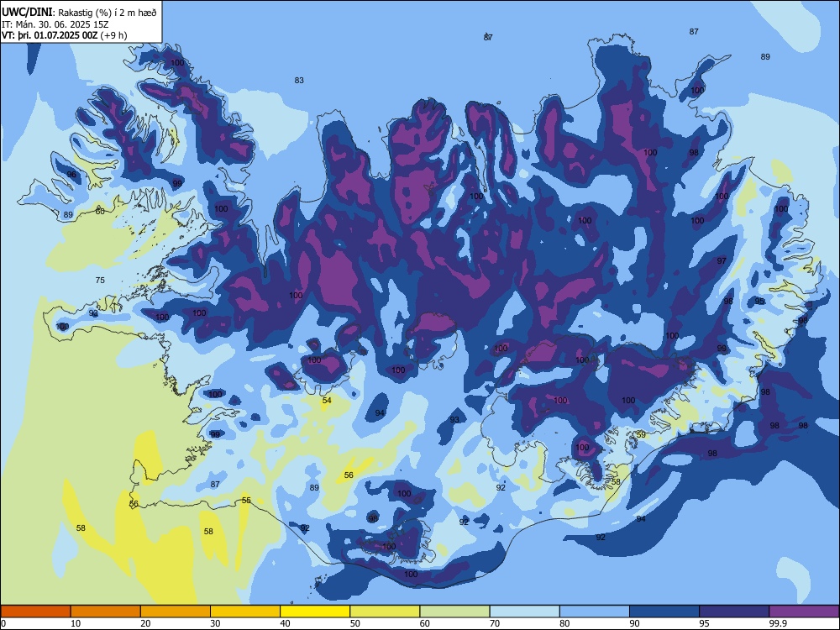Click the pale yellow 50–60 legend swatch
Image resolution: width=840 pixels, height=630 pixels.
pos(385,612)
